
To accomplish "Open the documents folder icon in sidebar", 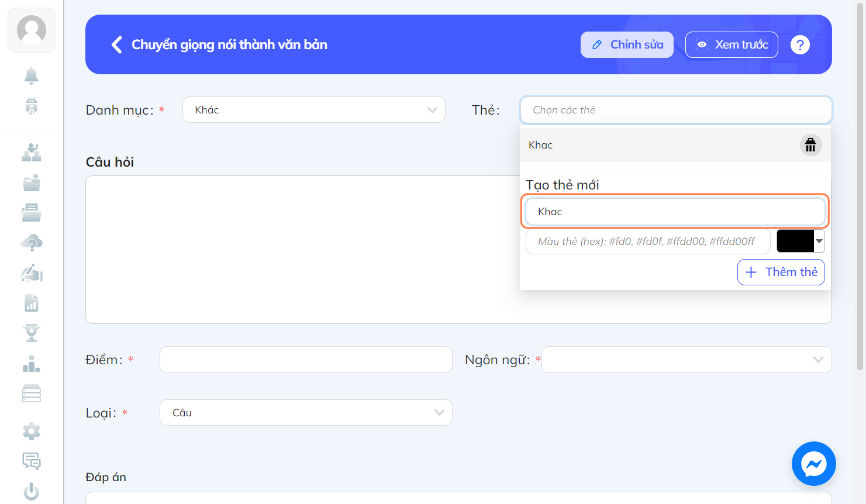I will click(32, 213).
